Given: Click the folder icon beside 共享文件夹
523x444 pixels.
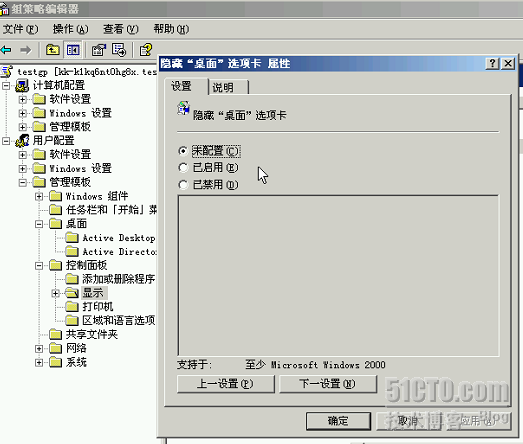Looking at the screenshot, I should tap(55, 334).
